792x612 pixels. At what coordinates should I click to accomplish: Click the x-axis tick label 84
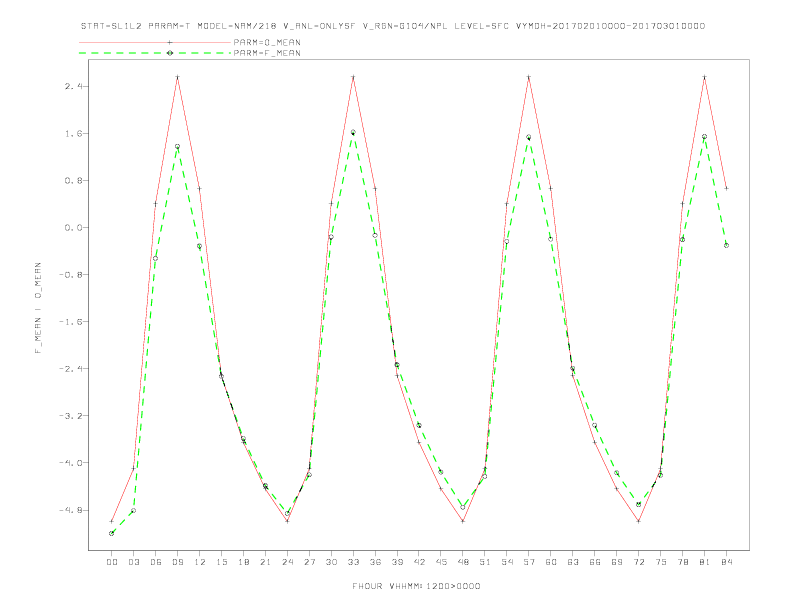[727, 562]
